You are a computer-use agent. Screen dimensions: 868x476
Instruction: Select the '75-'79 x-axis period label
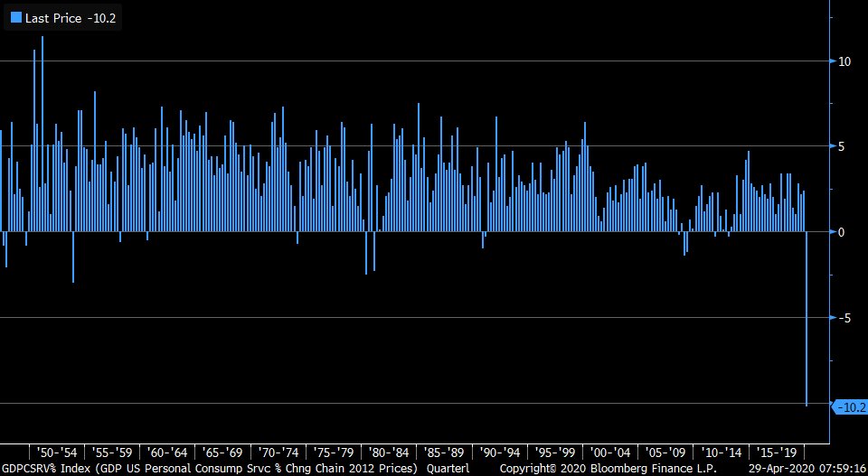[x=333, y=453]
